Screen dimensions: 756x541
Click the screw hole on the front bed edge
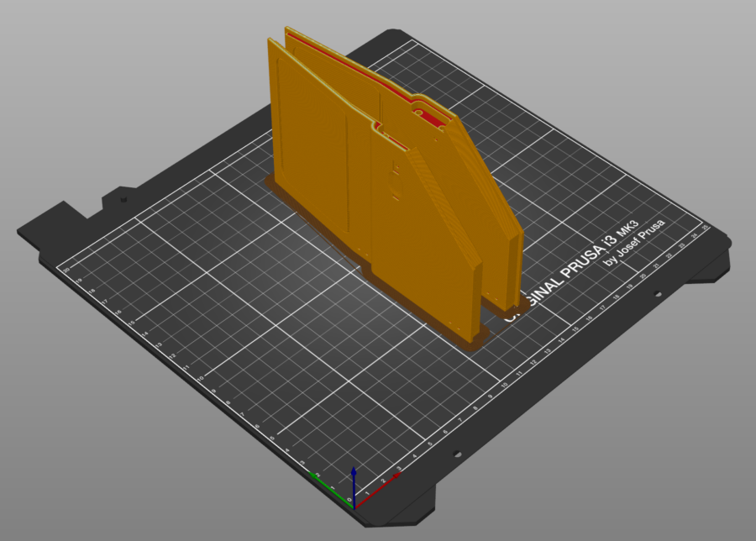point(456,453)
